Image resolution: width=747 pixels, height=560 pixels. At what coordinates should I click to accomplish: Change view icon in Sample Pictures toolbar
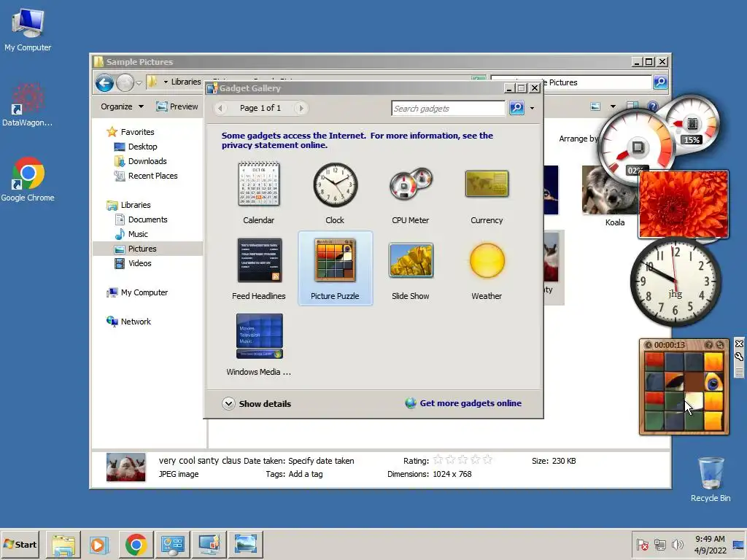(x=595, y=106)
